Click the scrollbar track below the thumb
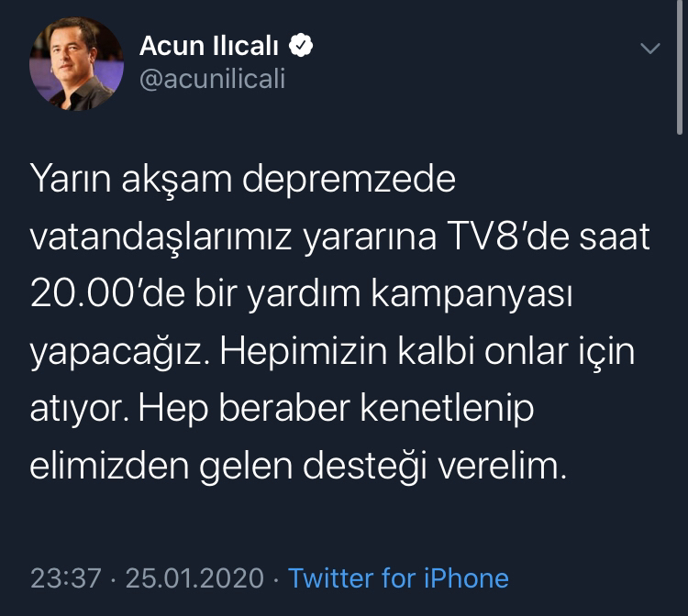Viewport: 688px width, 616px height. [x=679, y=373]
